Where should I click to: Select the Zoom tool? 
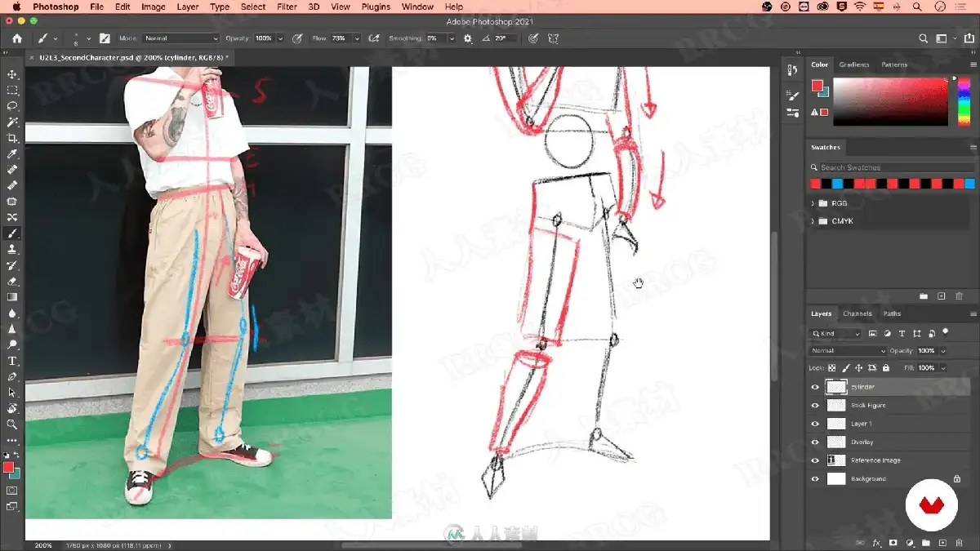tap(12, 424)
